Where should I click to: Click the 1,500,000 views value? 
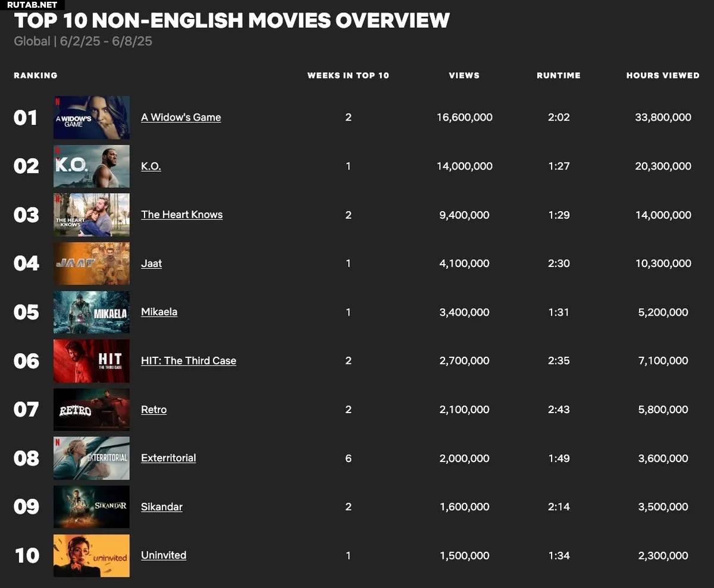point(465,555)
